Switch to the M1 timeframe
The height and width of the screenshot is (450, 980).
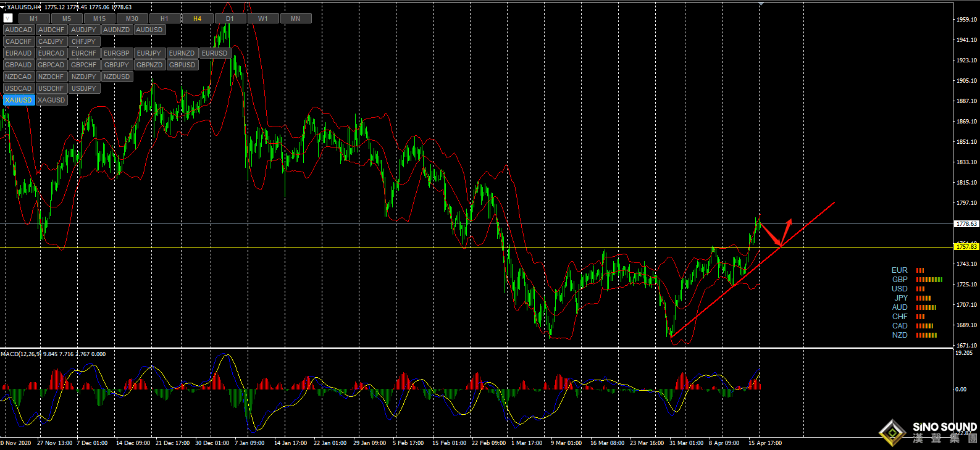pos(34,19)
